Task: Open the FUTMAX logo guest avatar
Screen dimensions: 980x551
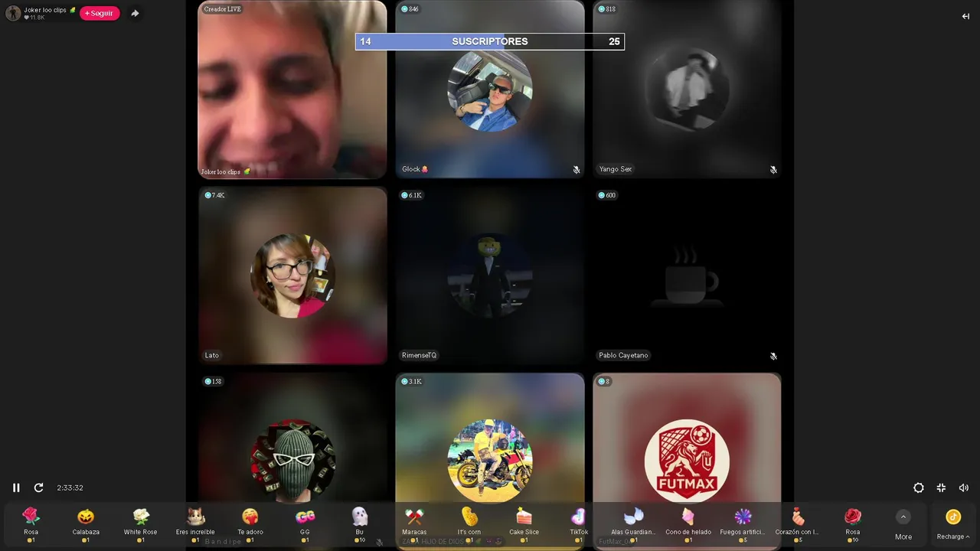Action: point(687,461)
